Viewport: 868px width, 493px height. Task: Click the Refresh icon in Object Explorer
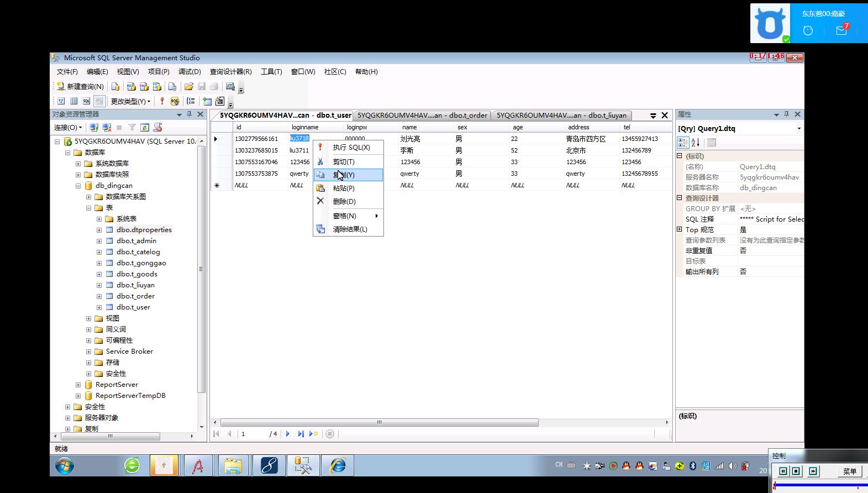[145, 127]
